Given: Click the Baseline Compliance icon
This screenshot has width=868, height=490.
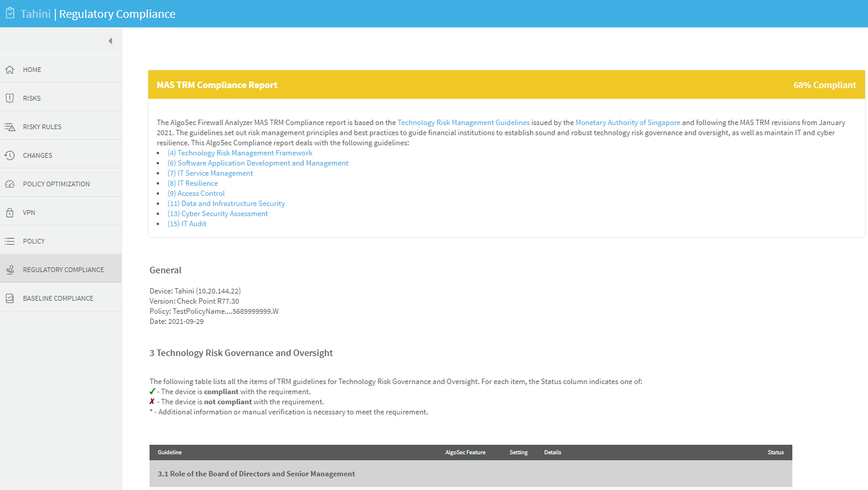Looking at the screenshot, I should (x=10, y=298).
